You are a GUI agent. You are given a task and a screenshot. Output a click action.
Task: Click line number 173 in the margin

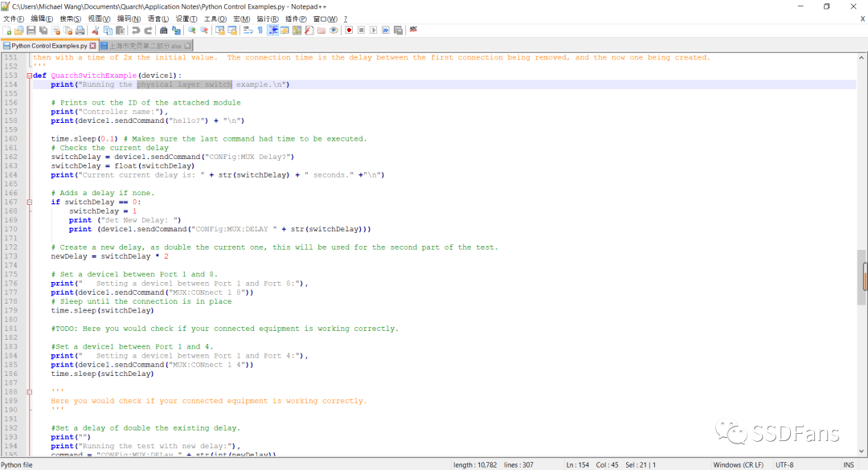pyautogui.click(x=10, y=256)
